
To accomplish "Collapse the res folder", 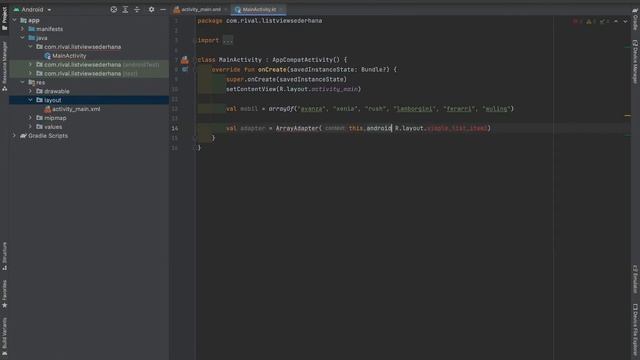I will (22, 82).
